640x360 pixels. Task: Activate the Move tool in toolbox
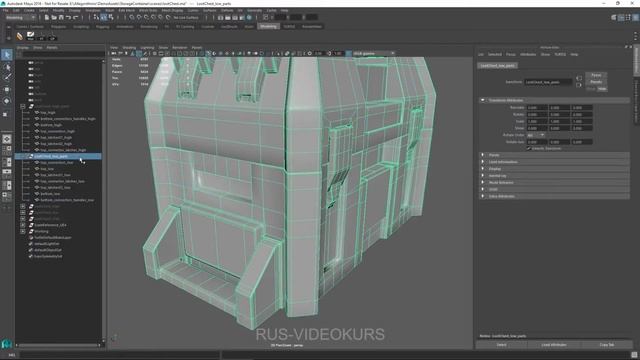click(7, 89)
